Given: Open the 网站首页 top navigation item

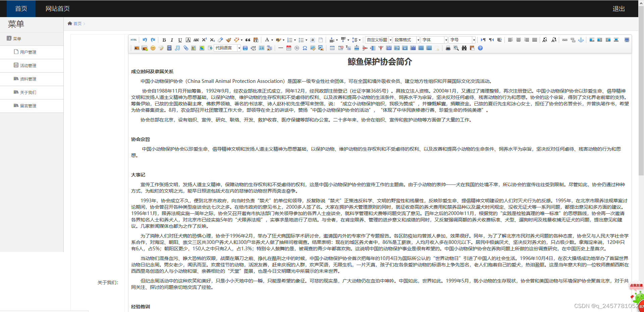Looking at the screenshot, I should (58, 9).
